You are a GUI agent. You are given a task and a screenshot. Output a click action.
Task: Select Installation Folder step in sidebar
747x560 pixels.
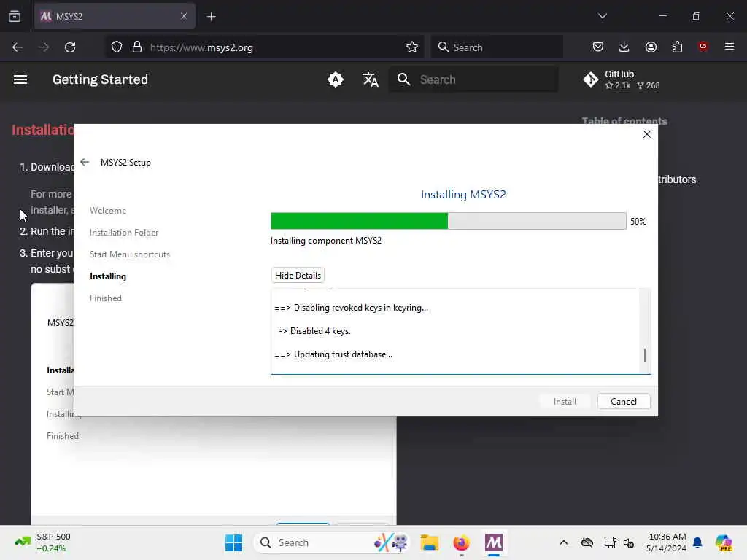point(124,233)
